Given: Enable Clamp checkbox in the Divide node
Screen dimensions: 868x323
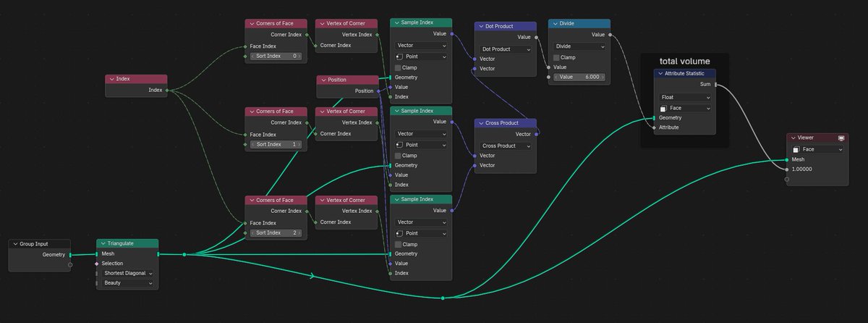Looking at the screenshot, I should coord(556,57).
